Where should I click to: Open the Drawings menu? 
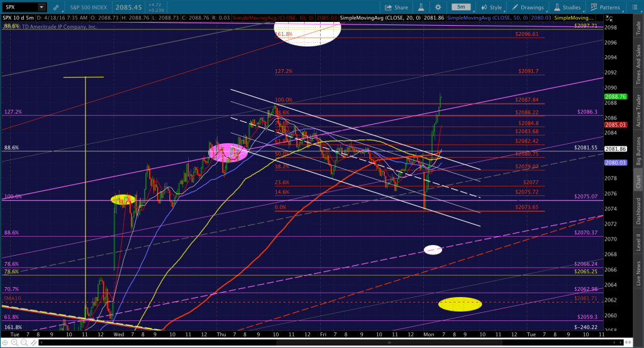click(528, 8)
